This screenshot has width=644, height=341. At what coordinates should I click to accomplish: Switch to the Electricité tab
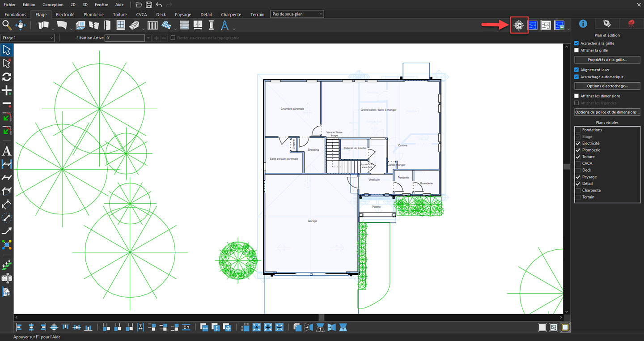[x=65, y=15]
